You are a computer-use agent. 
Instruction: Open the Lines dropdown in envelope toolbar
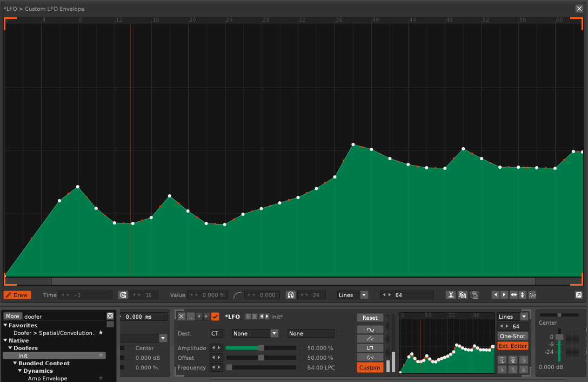pyautogui.click(x=364, y=295)
